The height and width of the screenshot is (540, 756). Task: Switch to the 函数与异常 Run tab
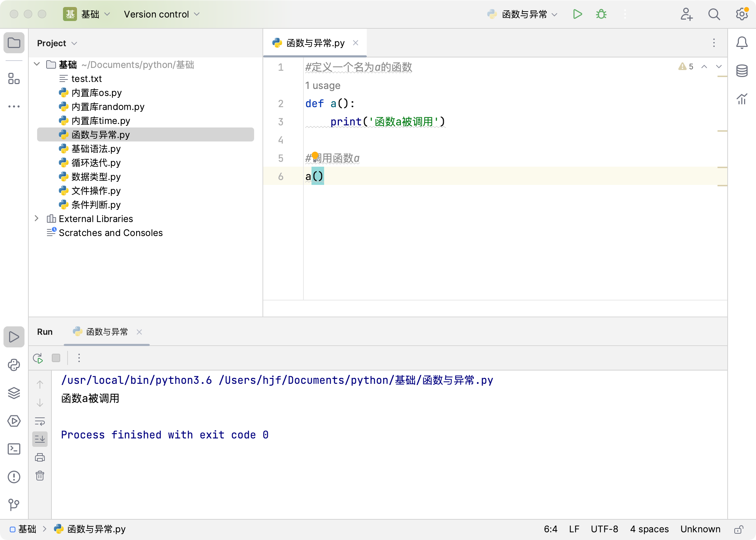tap(106, 332)
